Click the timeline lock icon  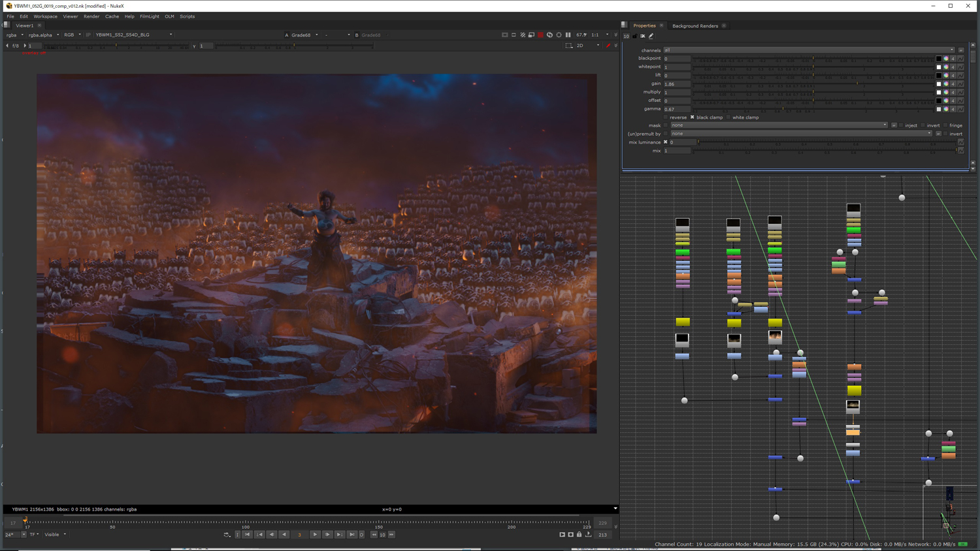[x=579, y=535]
